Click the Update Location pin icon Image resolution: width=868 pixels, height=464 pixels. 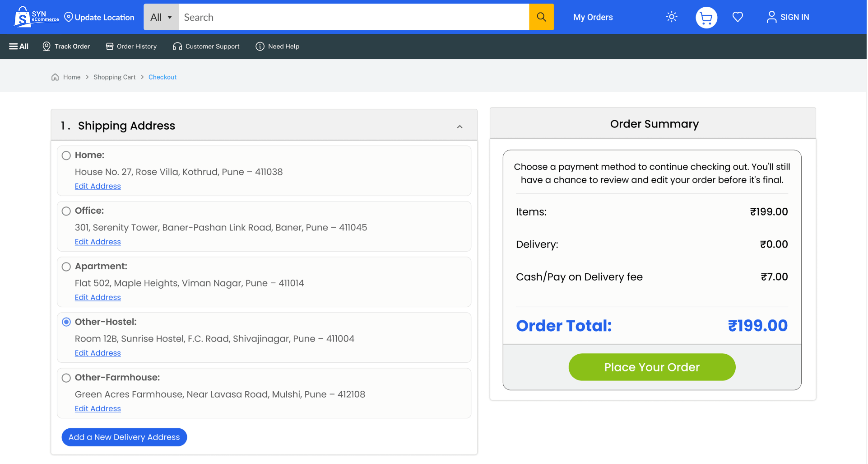[x=69, y=17]
